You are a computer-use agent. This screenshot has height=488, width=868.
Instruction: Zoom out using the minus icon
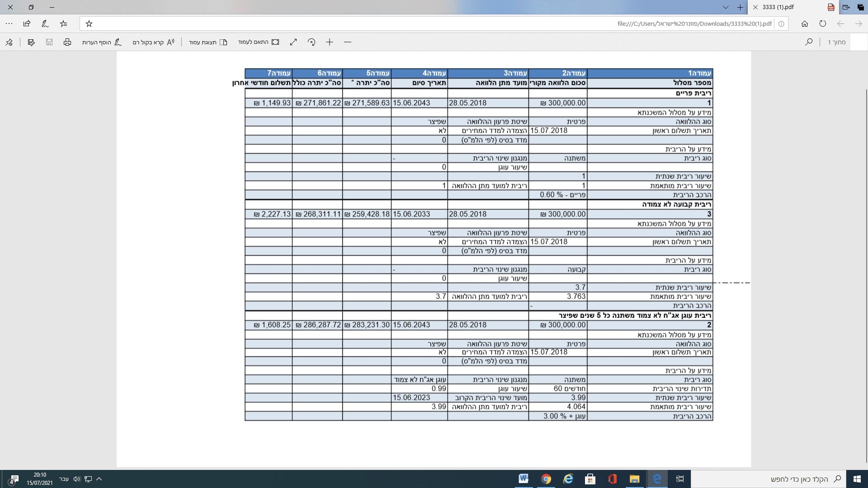click(348, 42)
